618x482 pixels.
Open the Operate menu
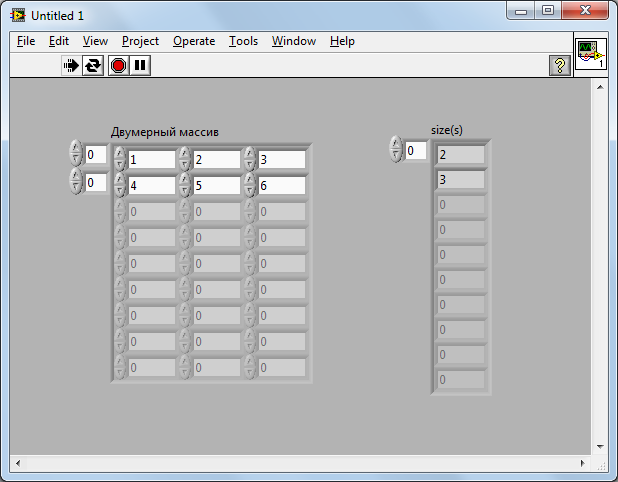point(194,41)
